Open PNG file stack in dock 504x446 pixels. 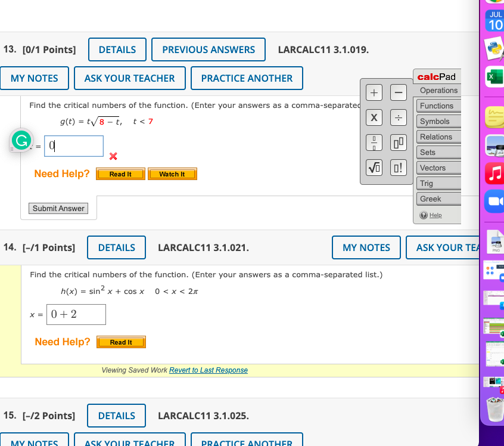[495, 241]
